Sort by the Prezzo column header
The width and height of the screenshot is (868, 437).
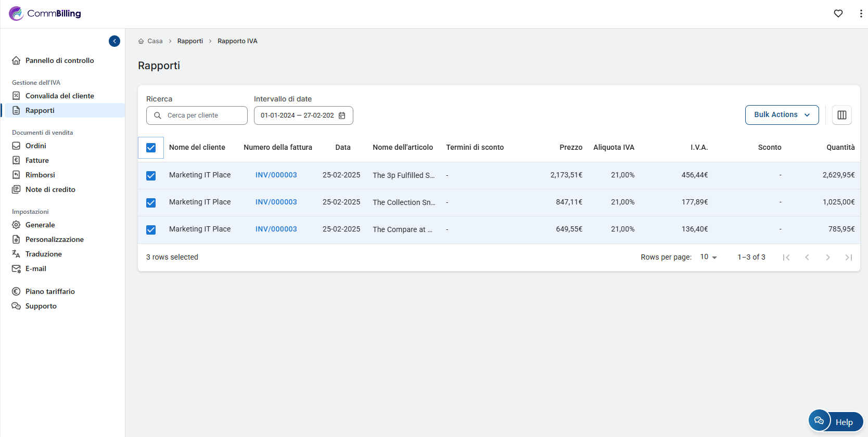570,147
